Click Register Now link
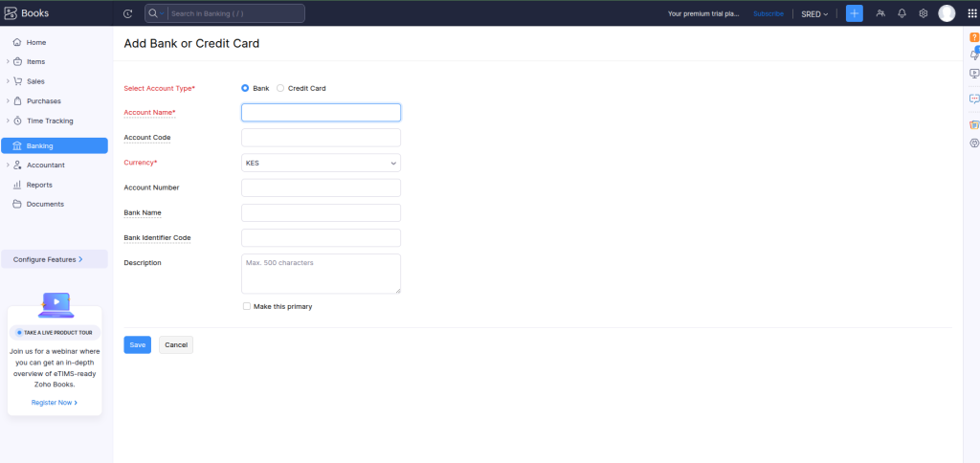 pyautogui.click(x=55, y=403)
